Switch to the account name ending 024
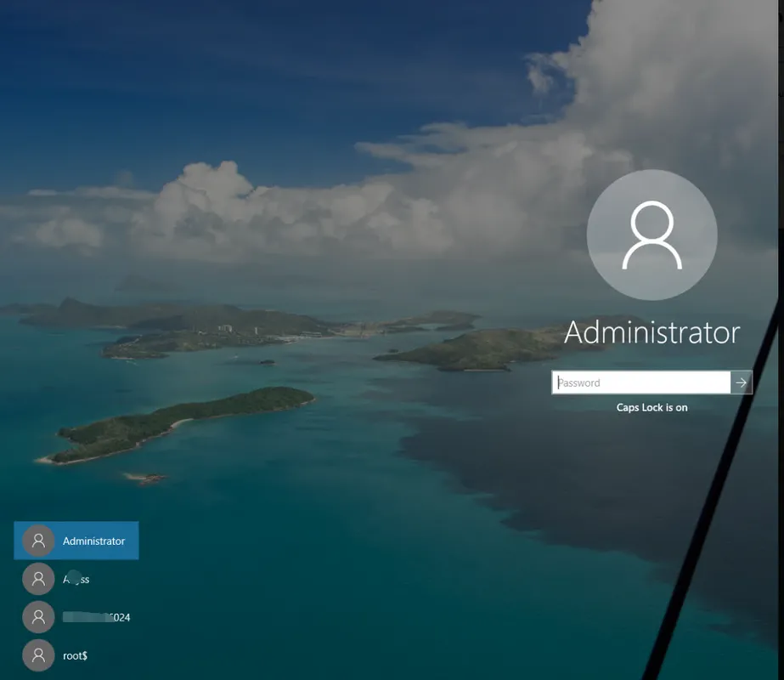Screen dimensions: 784x680 tap(97, 618)
